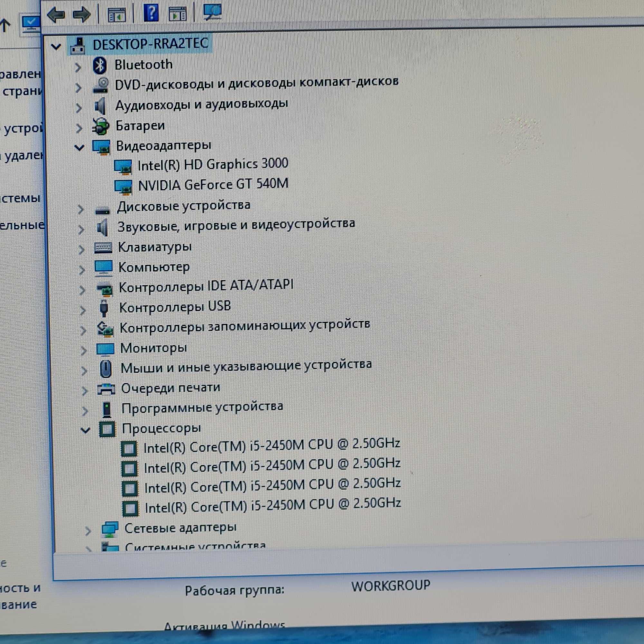The height and width of the screenshot is (644, 644).
Task: Click the Процессоры chip icon
Action: click(x=107, y=429)
